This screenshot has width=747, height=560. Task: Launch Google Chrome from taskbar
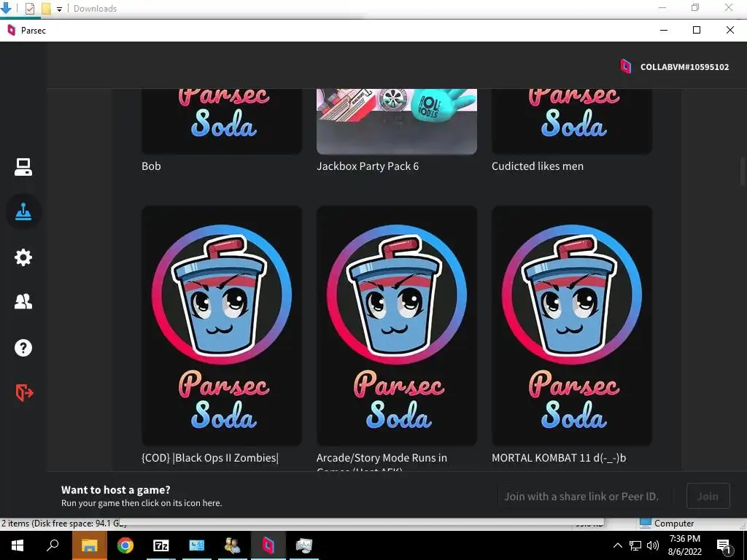click(125, 545)
